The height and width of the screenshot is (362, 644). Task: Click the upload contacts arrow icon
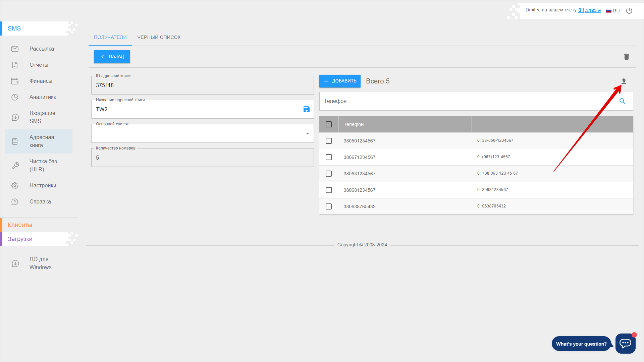(624, 81)
